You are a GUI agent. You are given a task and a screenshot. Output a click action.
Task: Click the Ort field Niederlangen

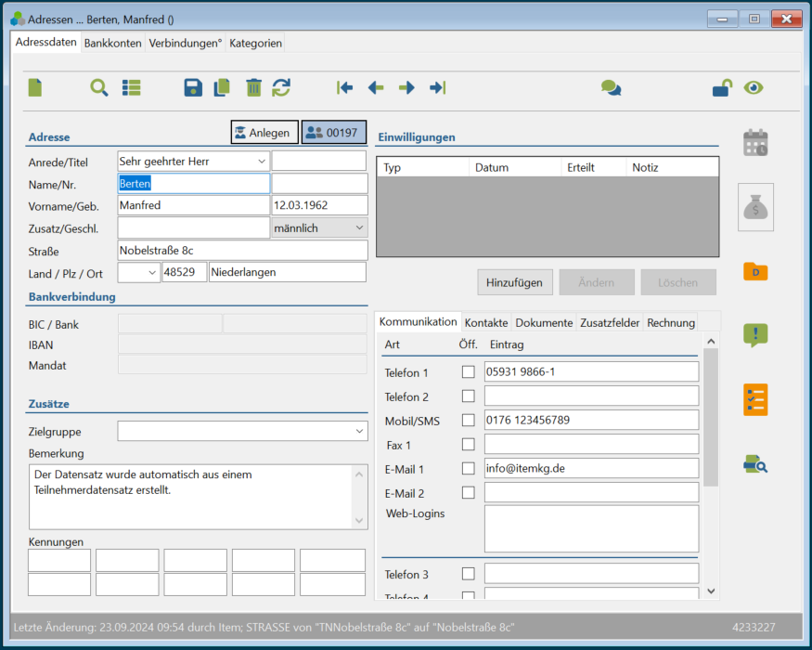pos(288,272)
